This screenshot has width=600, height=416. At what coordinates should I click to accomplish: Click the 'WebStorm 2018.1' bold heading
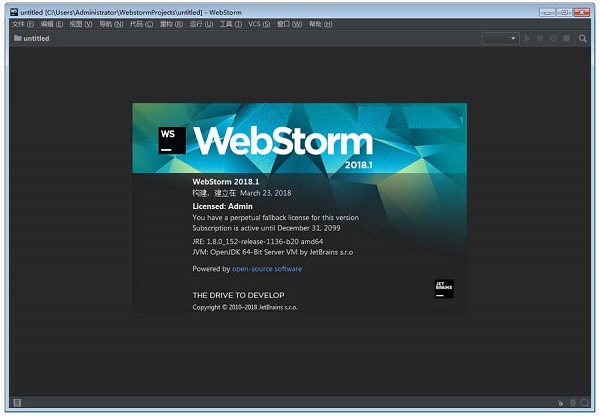(x=226, y=181)
